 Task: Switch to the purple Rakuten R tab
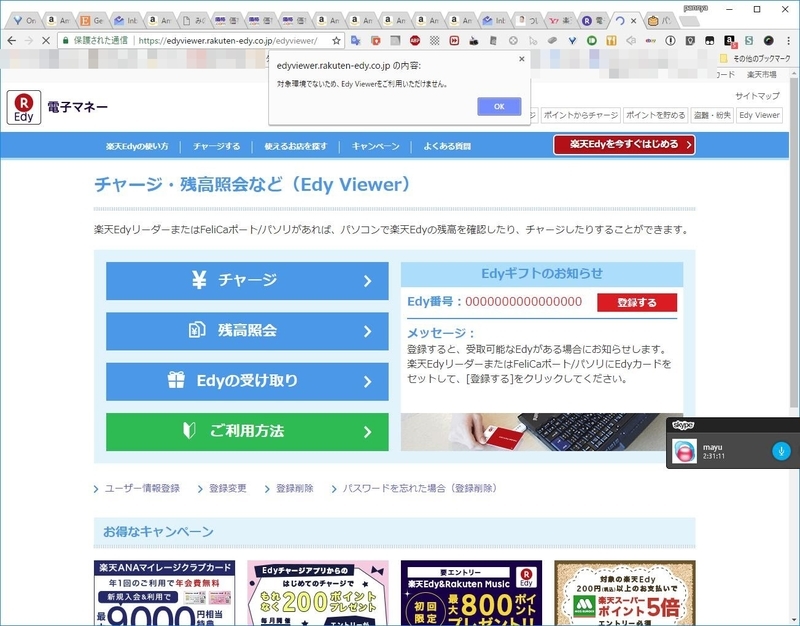[593, 21]
